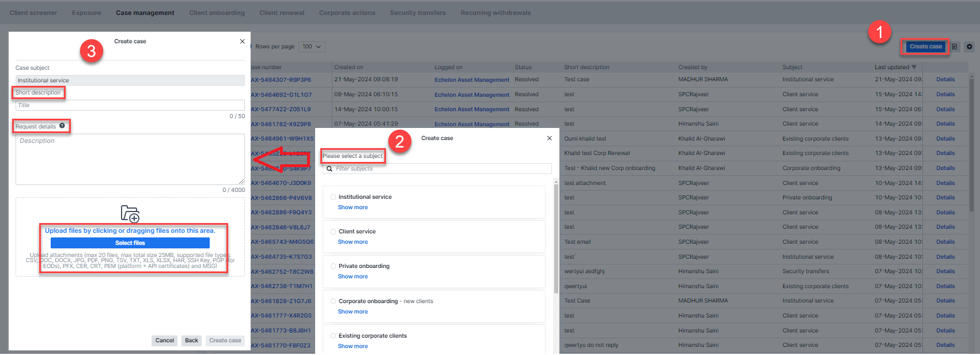Close the left Create case panel
The image size is (980, 355).
click(242, 41)
